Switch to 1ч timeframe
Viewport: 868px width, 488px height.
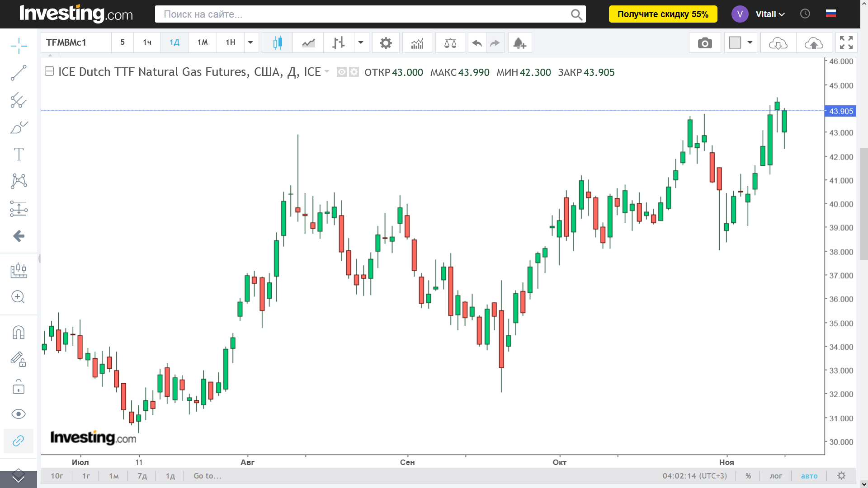point(147,42)
